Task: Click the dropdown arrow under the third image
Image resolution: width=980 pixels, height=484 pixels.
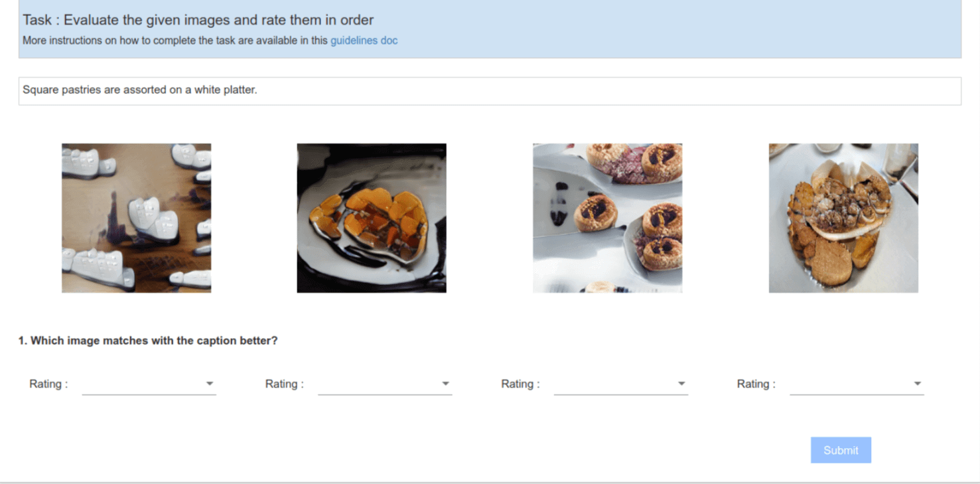Action: (x=681, y=384)
